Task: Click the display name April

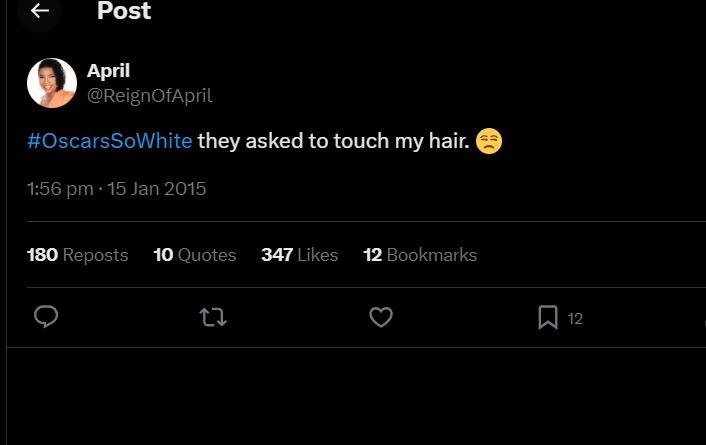Action: coord(108,71)
